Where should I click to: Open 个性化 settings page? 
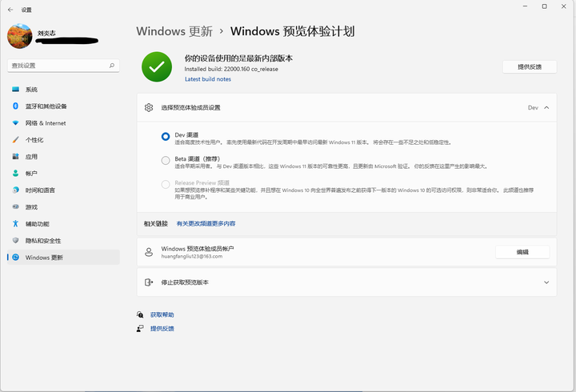63,140
